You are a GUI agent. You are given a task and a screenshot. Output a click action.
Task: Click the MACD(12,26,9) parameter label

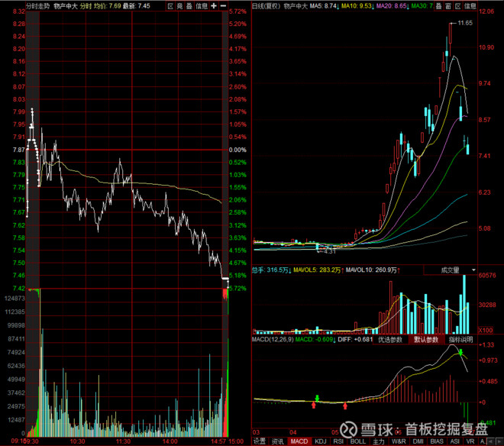[273, 340]
